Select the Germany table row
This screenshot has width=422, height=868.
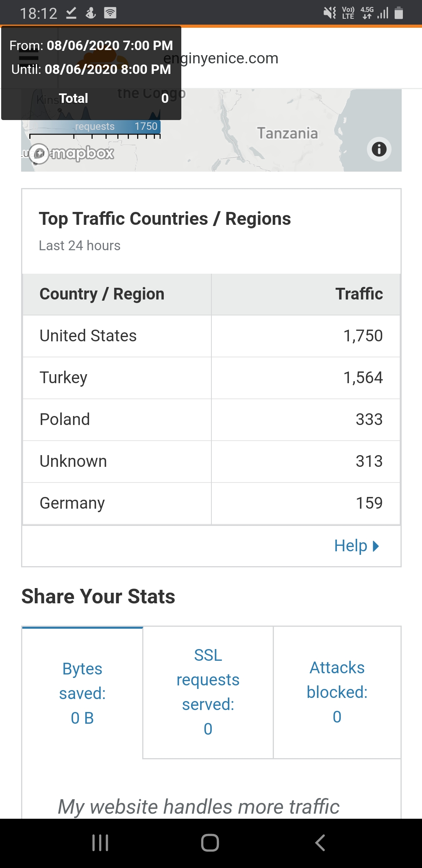point(211,503)
